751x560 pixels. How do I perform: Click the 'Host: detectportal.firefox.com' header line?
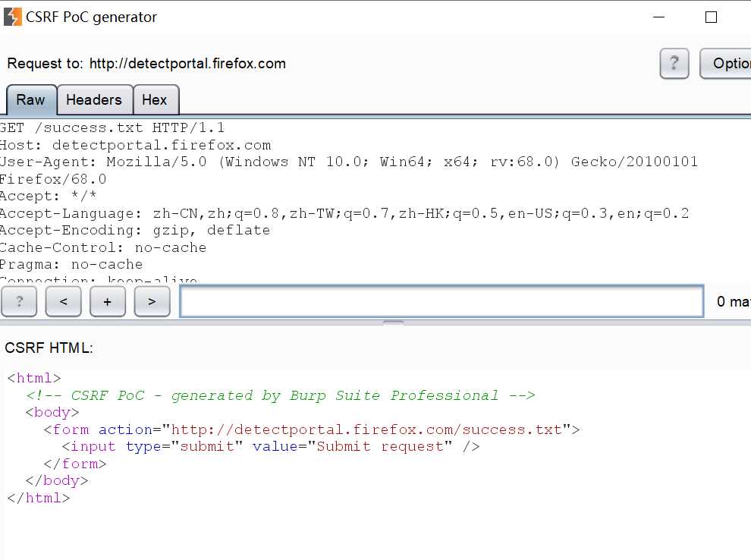pos(136,145)
